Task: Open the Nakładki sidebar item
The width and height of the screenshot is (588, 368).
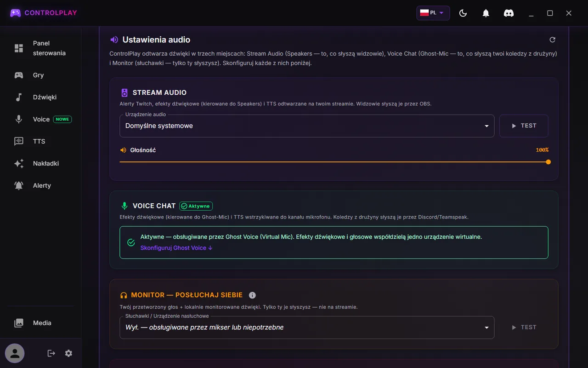Action: [41, 163]
